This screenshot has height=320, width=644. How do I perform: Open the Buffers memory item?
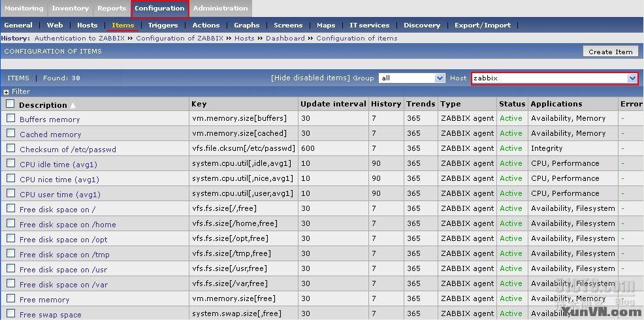[50, 120]
